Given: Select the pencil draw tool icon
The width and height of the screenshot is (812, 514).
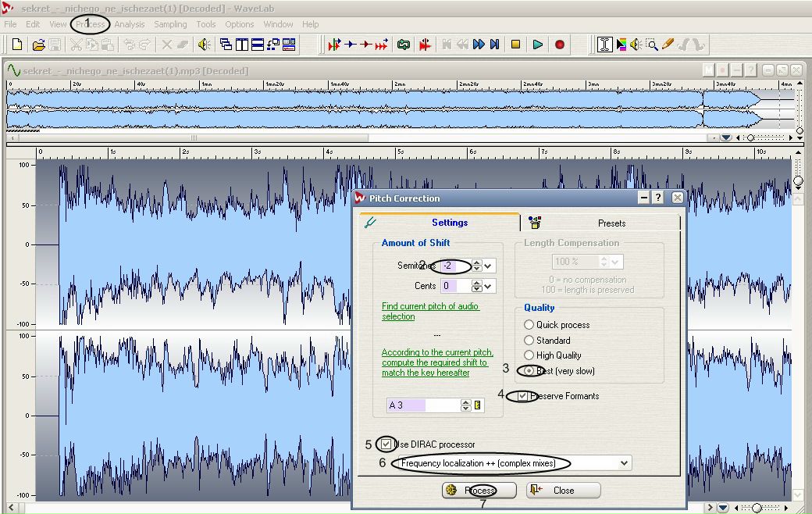Looking at the screenshot, I should 668,45.
